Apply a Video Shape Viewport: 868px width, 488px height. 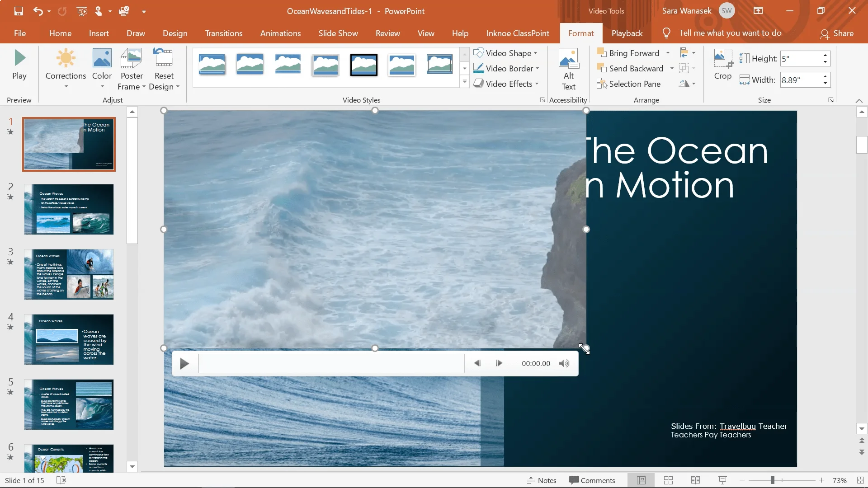tap(505, 53)
